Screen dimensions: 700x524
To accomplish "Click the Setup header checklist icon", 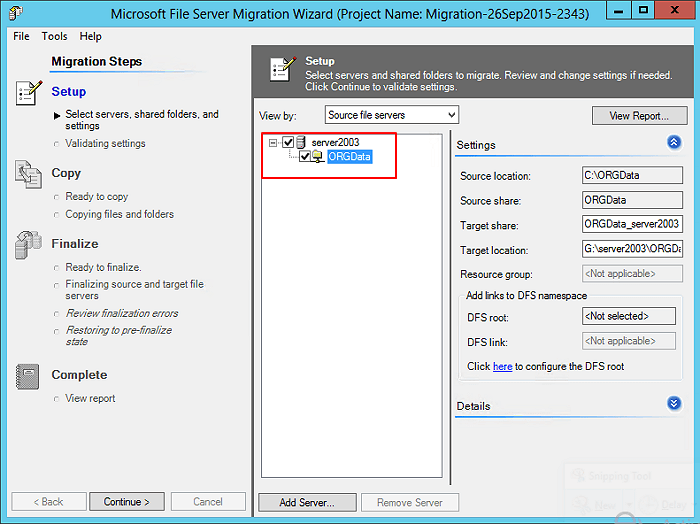I will (x=281, y=70).
